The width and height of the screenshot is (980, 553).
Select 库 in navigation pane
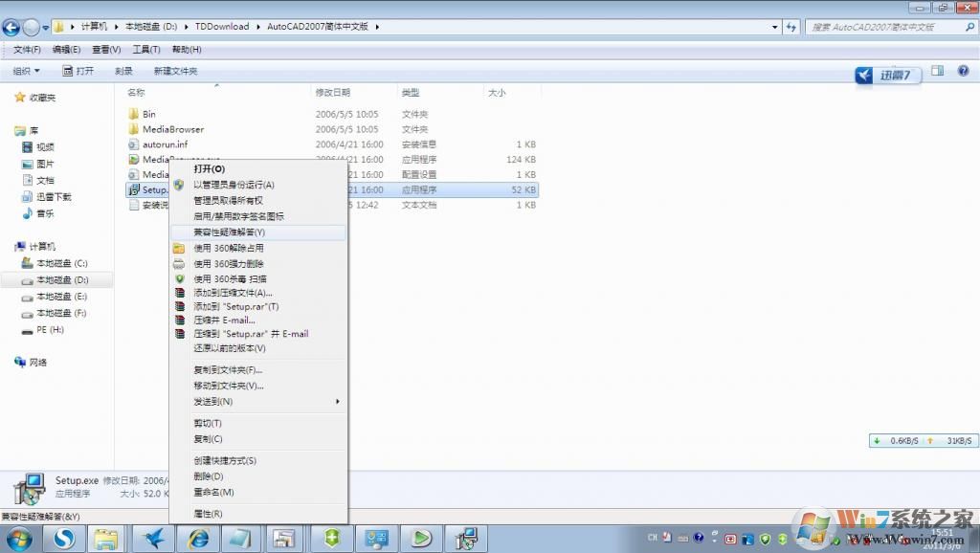[x=26, y=130]
